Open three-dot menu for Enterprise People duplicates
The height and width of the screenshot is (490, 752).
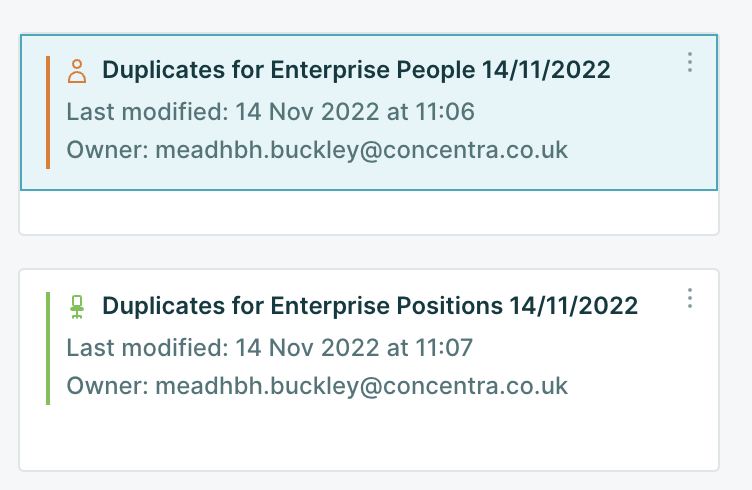pyautogui.click(x=690, y=63)
